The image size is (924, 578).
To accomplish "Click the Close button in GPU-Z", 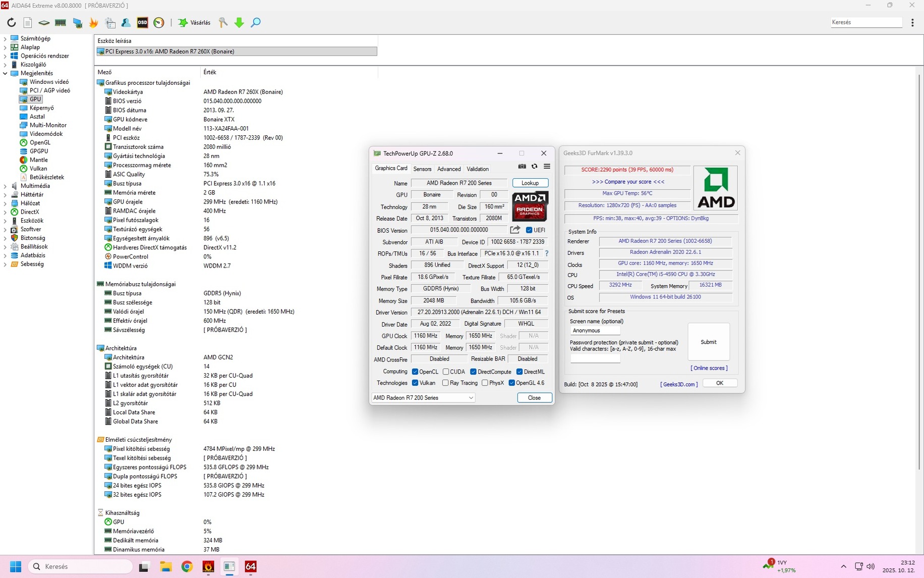I will [534, 398].
